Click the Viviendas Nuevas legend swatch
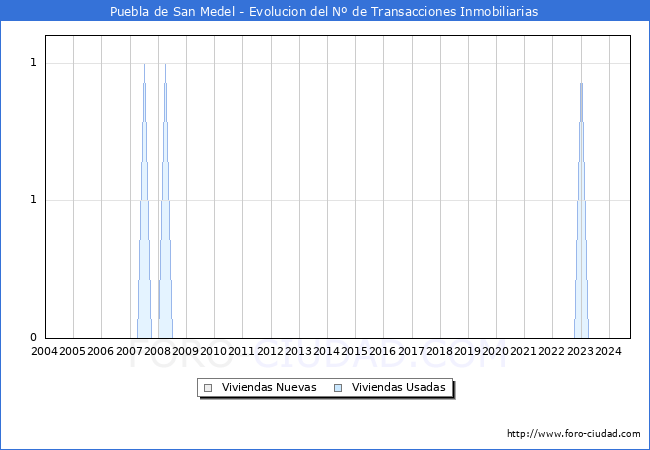650x450 pixels. coord(208,388)
